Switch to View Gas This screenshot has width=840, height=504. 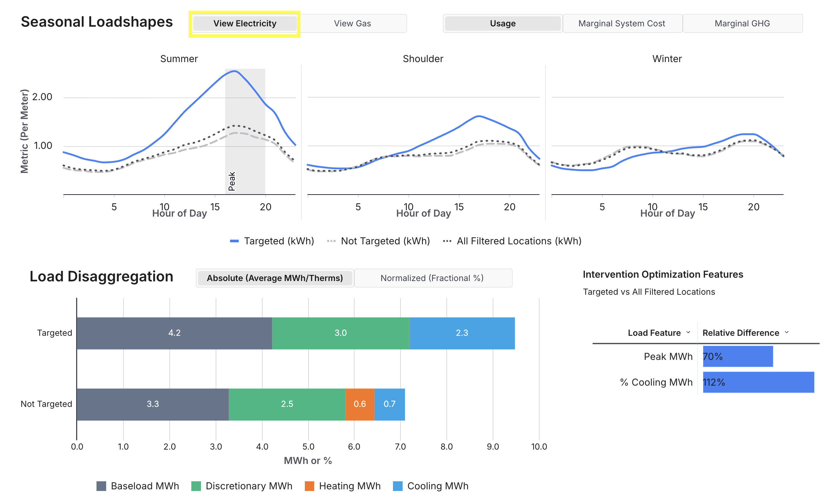(x=352, y=23)
